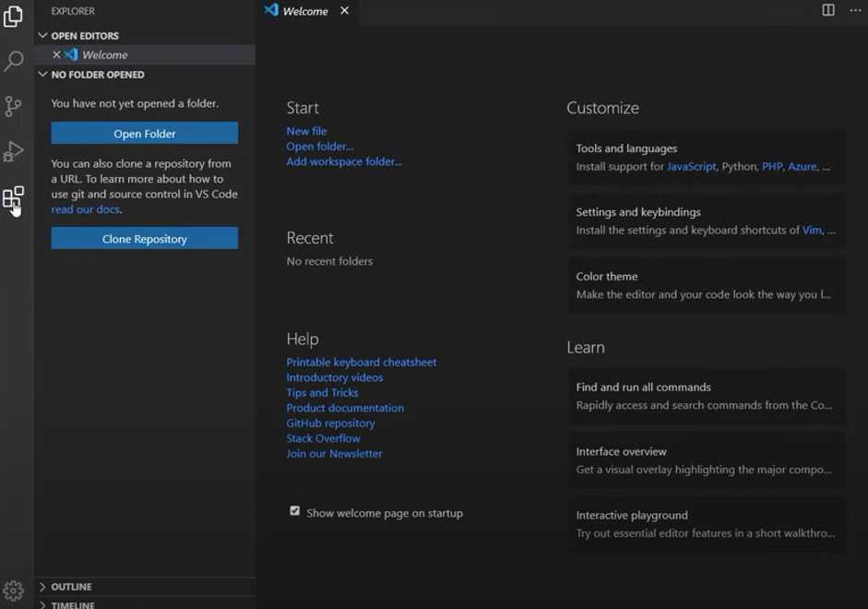Viewport: 868px width, 609px height.
Task: Open Find and run all commands card
Action: tap(707, 396)
